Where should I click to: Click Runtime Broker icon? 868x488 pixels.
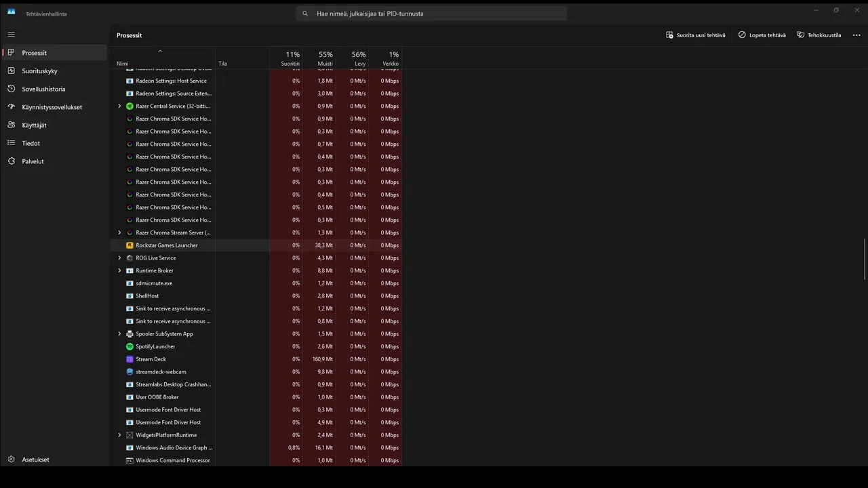130,270
